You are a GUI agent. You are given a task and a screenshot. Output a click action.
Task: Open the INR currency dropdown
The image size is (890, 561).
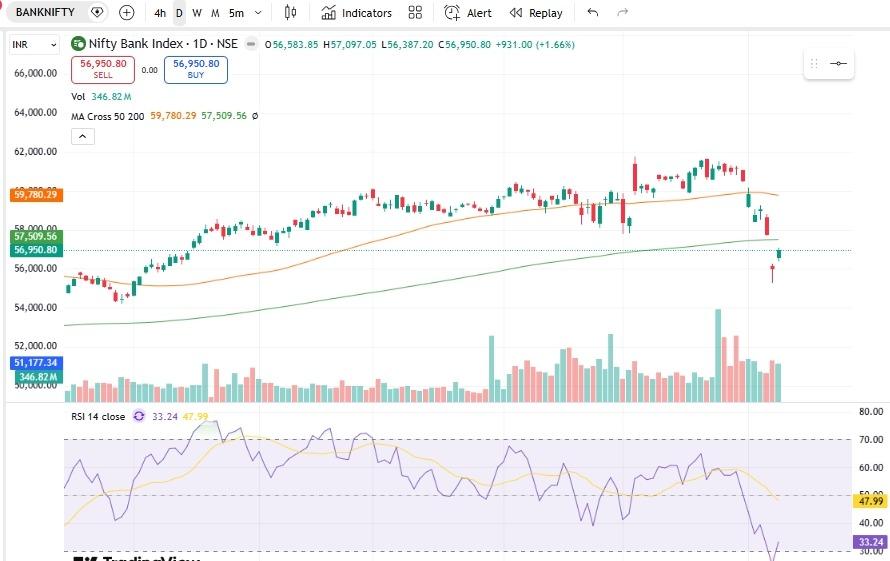[x=35, y=44]
